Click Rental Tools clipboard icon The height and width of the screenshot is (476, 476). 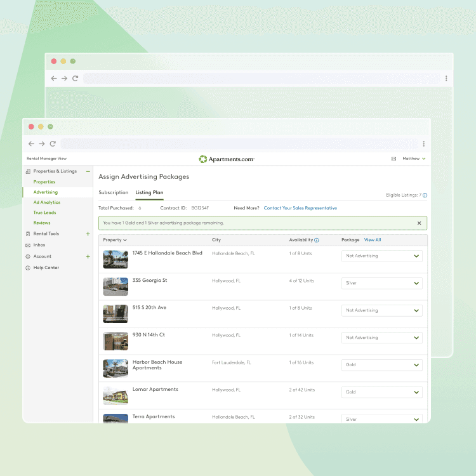point(28,234)
